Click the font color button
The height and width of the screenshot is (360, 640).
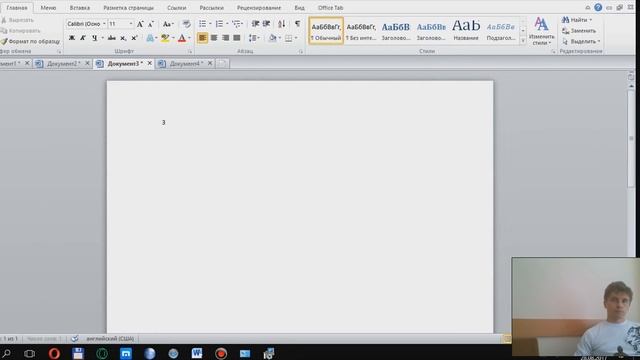(182, 38)
